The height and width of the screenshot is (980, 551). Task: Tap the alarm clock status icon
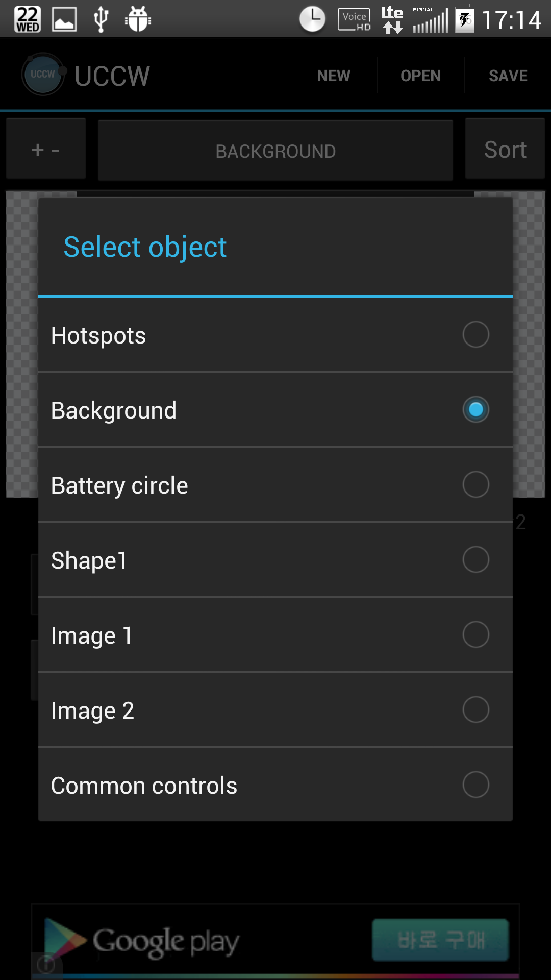(312, 19)
